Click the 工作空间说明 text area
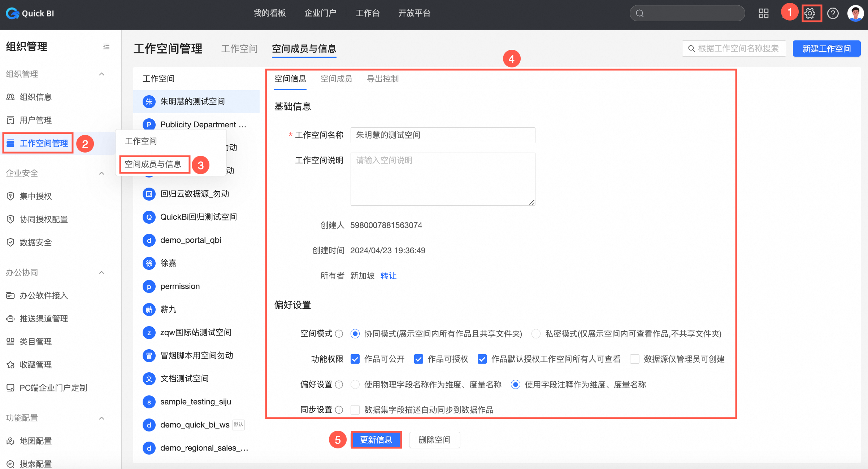The width and height of the screenshot is (868, 469). point(443,179)
